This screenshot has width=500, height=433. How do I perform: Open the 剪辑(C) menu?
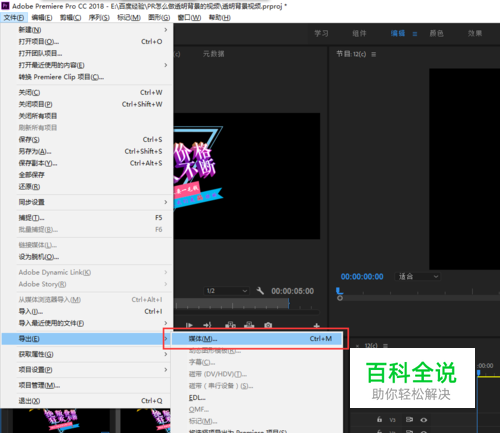coord(70,18)
